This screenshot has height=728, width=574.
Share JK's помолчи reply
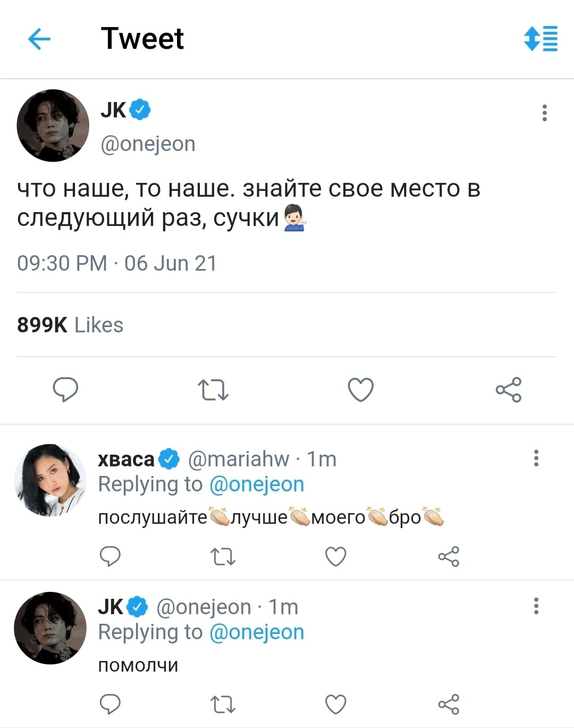tap(449, 704)
